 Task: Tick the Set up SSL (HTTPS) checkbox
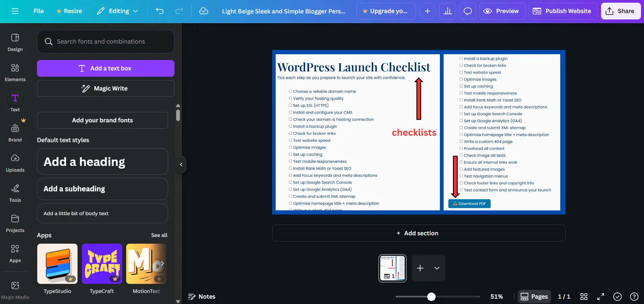290,105
